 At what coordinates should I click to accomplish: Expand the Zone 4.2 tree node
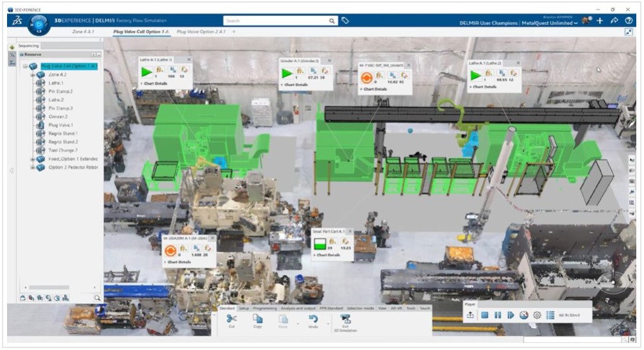point(33,75)
